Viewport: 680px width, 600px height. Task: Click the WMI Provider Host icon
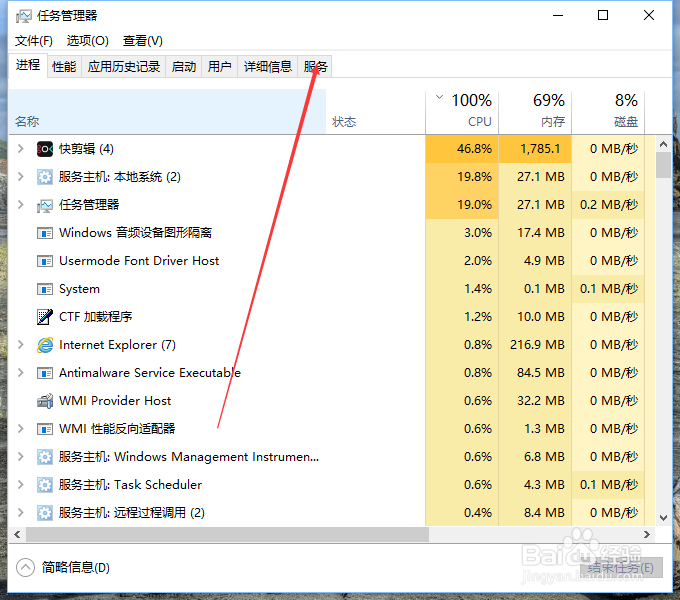[x=45, y=401]
